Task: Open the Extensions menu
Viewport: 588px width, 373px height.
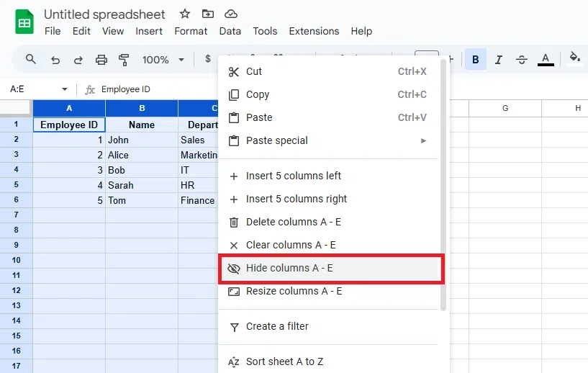Action: click(314, 31)
